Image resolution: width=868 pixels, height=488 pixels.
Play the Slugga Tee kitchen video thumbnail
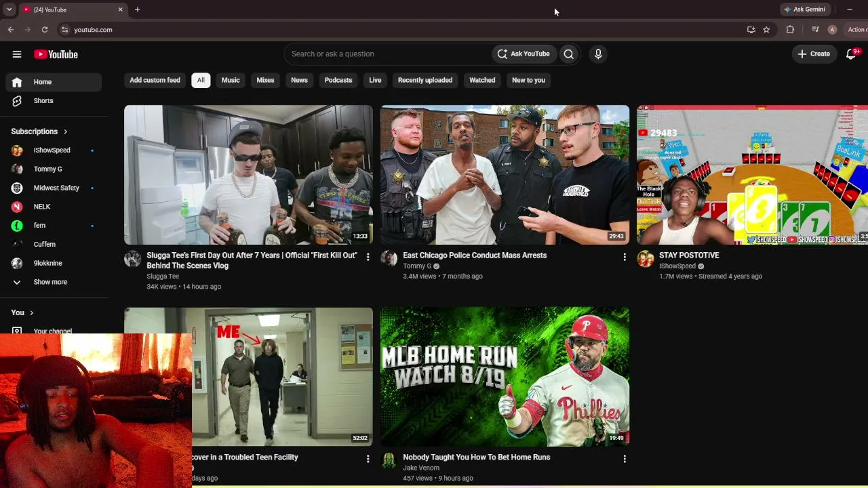[248, 175]
